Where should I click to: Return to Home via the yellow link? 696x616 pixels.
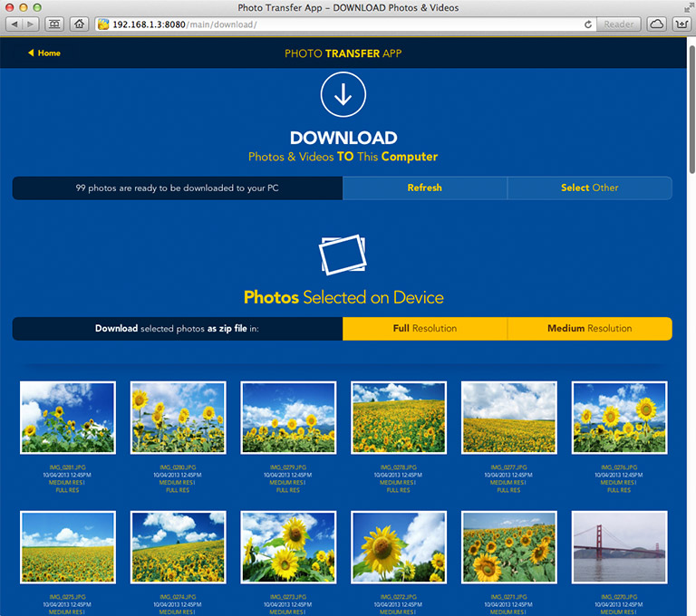(x=44, y=53)
